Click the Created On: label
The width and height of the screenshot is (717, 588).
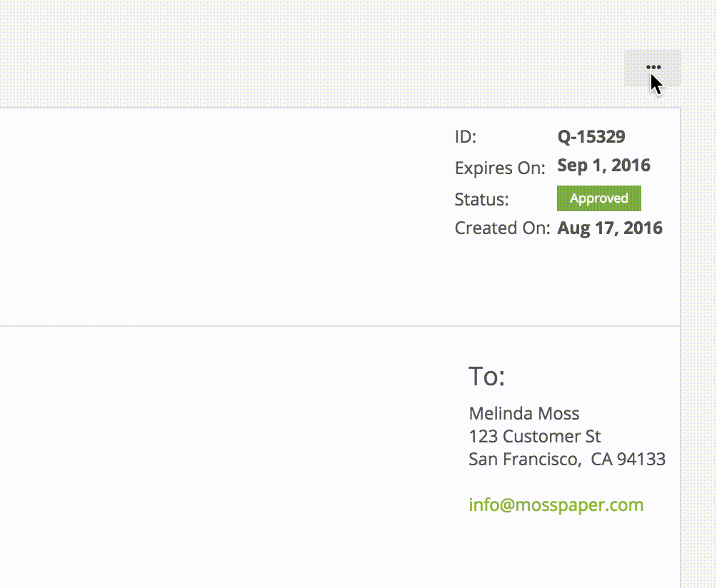[502, 228]
